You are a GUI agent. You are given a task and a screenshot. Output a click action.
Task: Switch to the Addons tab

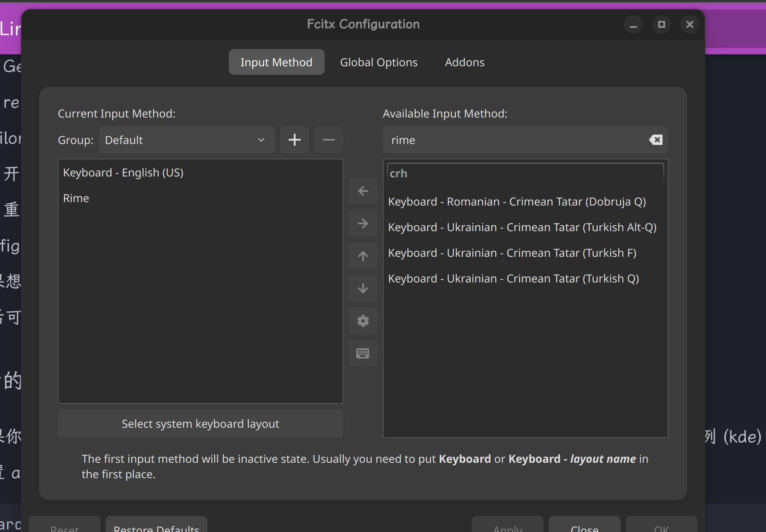coord(464,62)
